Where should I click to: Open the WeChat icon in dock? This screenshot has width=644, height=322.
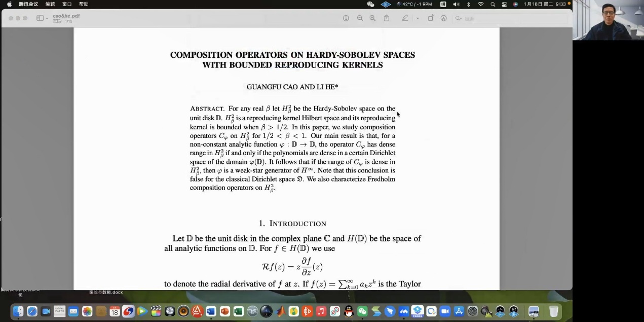pos(362,311)
